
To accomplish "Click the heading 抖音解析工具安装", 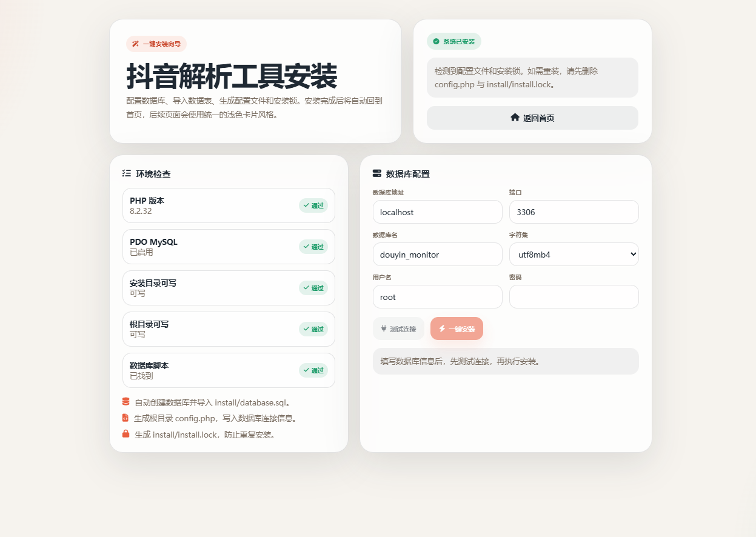I will [232, 77].
